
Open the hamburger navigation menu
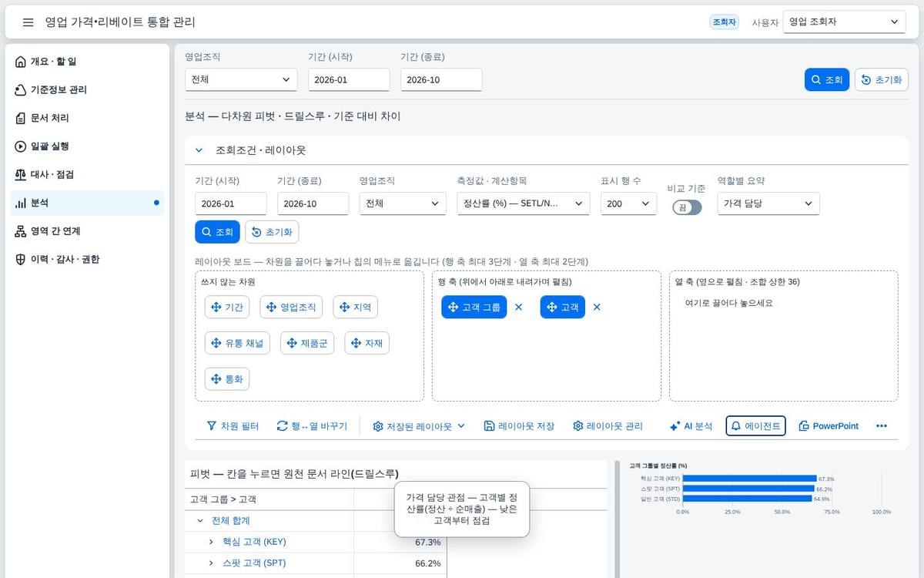click(x=28, y=22)
